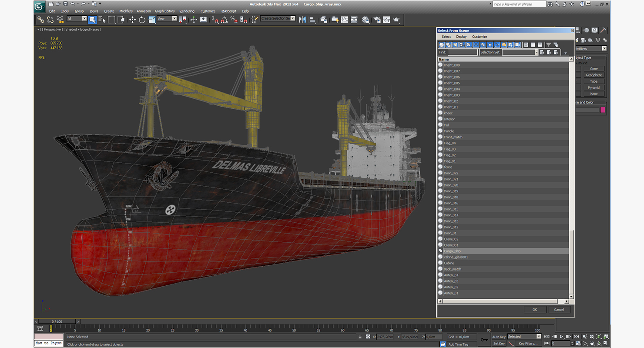The height and width of the screenshot is (348, 644).
Task: Click the Pyramid primitive button
Action: tap(594, 87)
